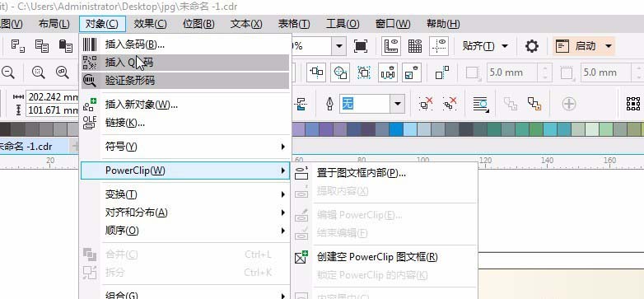
Task: Click the second red-X ungroup-all icon
Action: click(x=450, y=104)
